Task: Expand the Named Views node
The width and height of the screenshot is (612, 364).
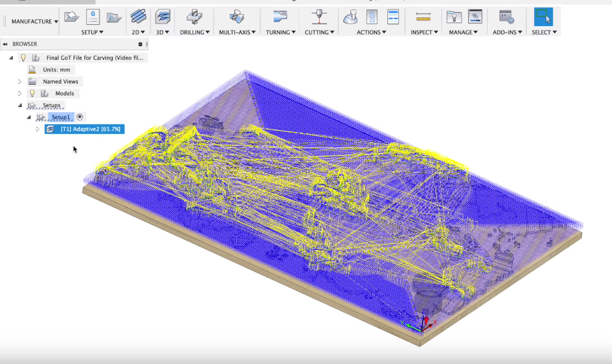Action: click(20, 82)
